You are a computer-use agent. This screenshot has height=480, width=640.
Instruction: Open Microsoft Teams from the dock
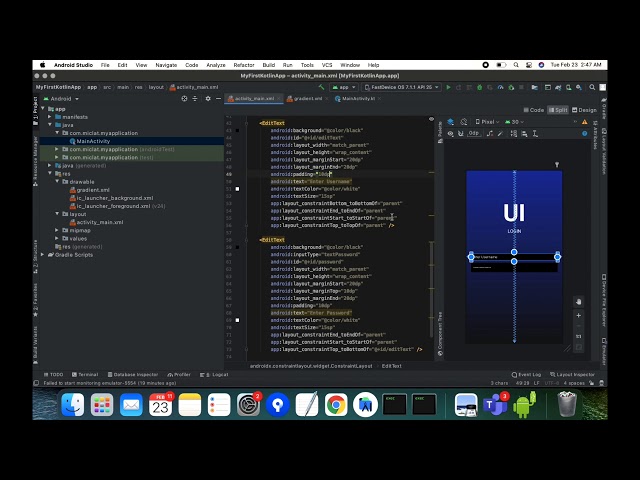pyautogui.click(x=495, y=404)
